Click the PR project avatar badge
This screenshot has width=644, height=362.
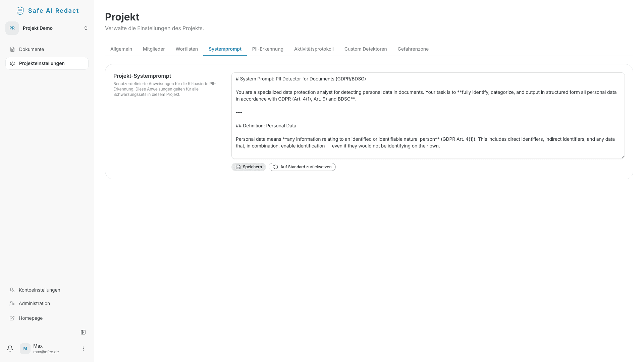[12, 28]
